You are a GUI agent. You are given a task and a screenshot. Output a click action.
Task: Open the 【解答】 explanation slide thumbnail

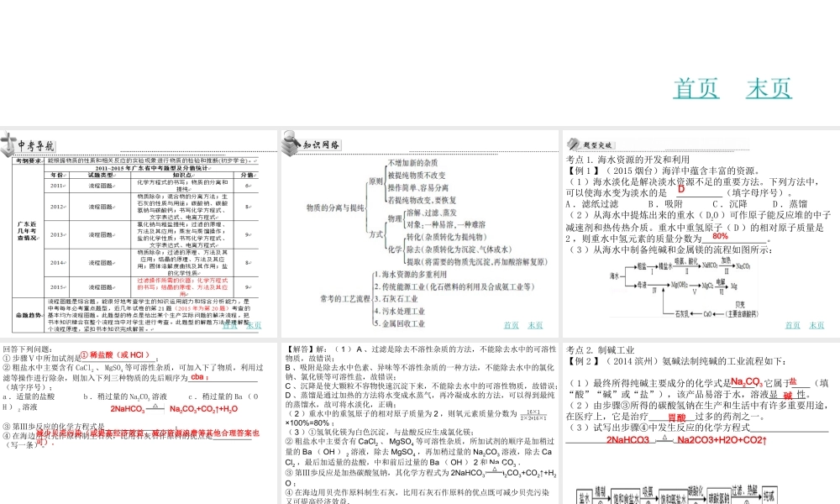(x=419, y=423)
